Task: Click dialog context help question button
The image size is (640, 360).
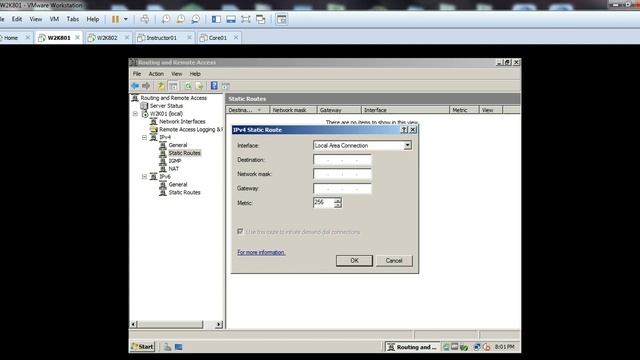Action: [x=404, y=129]
